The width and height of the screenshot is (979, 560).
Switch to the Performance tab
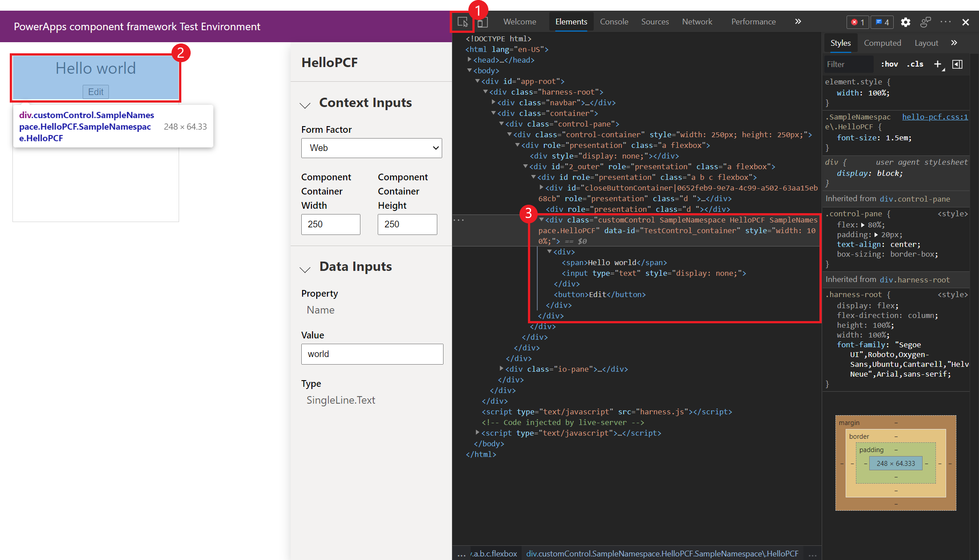[753, 21]
